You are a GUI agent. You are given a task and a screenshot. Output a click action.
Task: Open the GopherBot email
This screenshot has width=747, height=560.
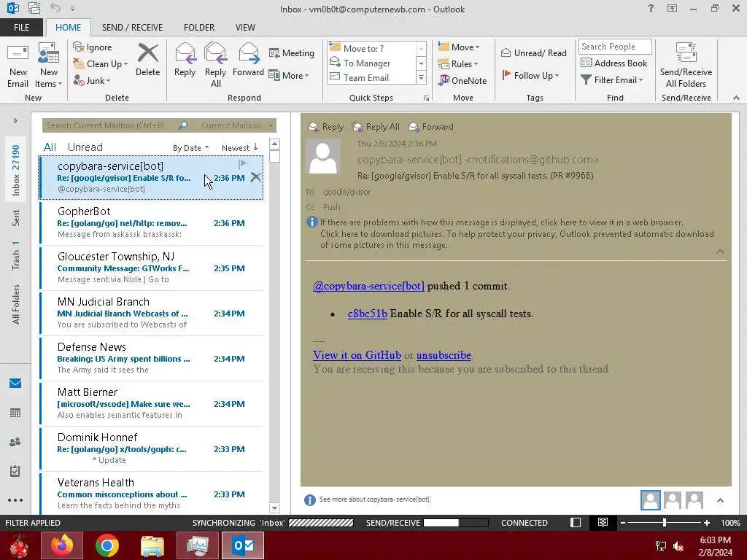click(151, 222)
